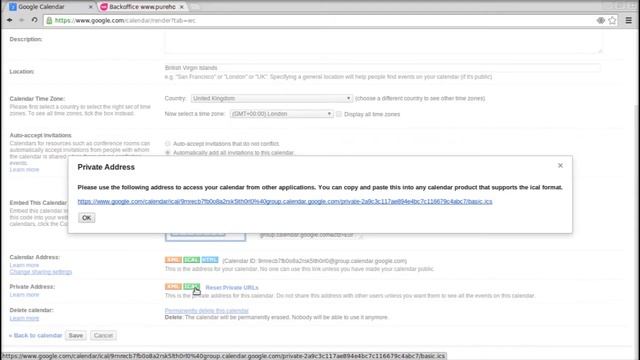
Task: Reload the page with refresh icon
Action: pos(34,20)
